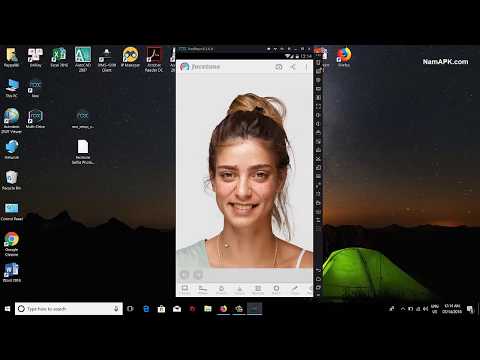This screenshot has height=360, width=480.
Task: Switch to Firefox on the taskbar
Action: [x=223, y=309]
